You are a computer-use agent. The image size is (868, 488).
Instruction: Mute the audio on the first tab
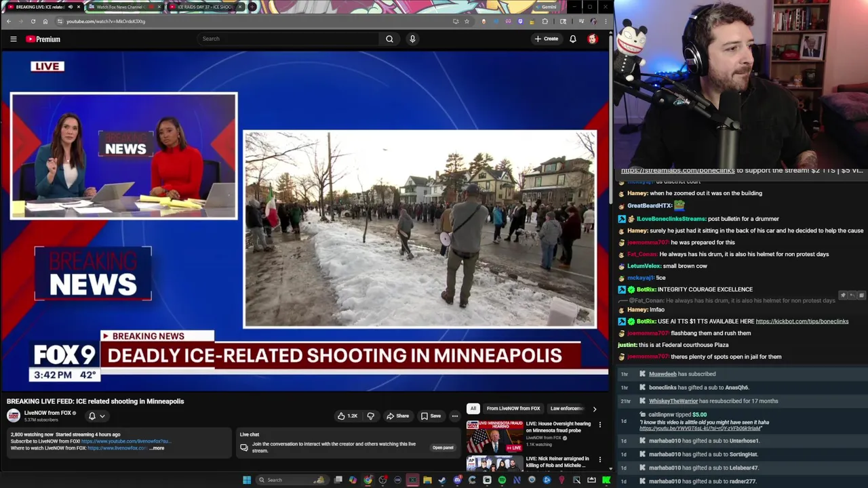click(x=71, y=7)
